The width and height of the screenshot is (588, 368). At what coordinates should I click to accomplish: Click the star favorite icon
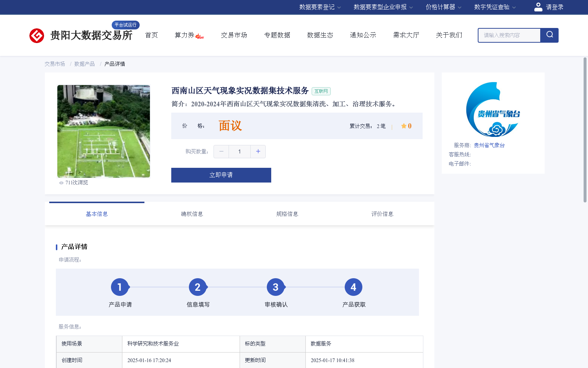point(404,126)
